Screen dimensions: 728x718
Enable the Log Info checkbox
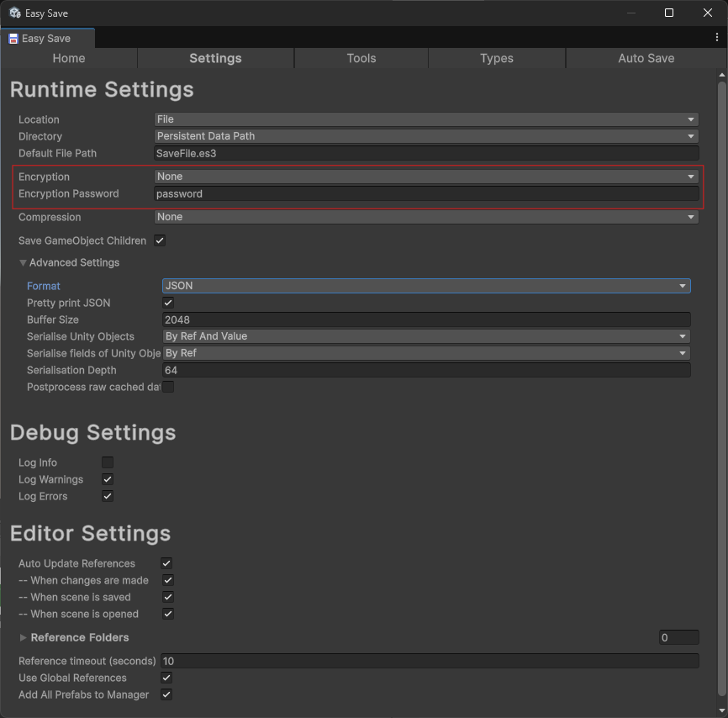[x=108, y=462]
